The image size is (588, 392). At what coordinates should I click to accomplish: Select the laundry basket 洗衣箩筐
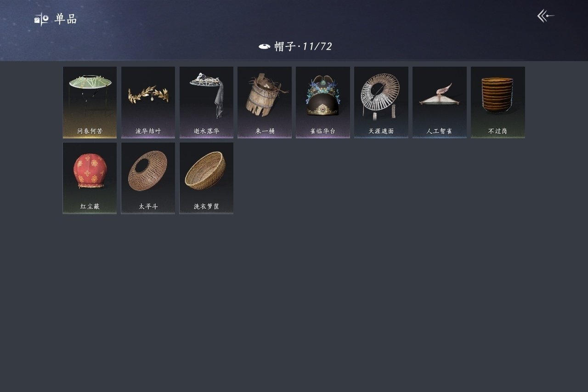(206, 178)
